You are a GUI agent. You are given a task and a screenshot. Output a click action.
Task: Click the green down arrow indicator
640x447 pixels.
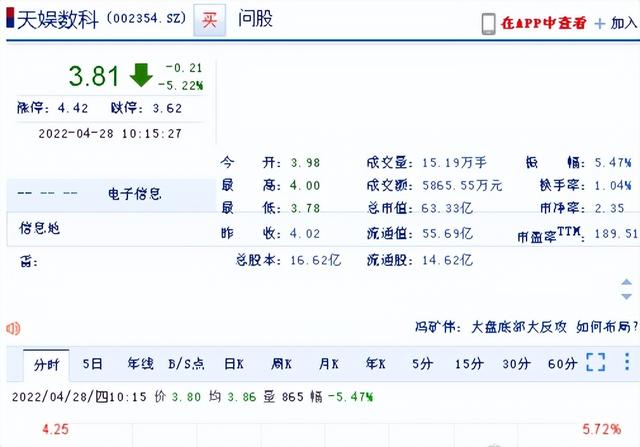click(141, 75)
